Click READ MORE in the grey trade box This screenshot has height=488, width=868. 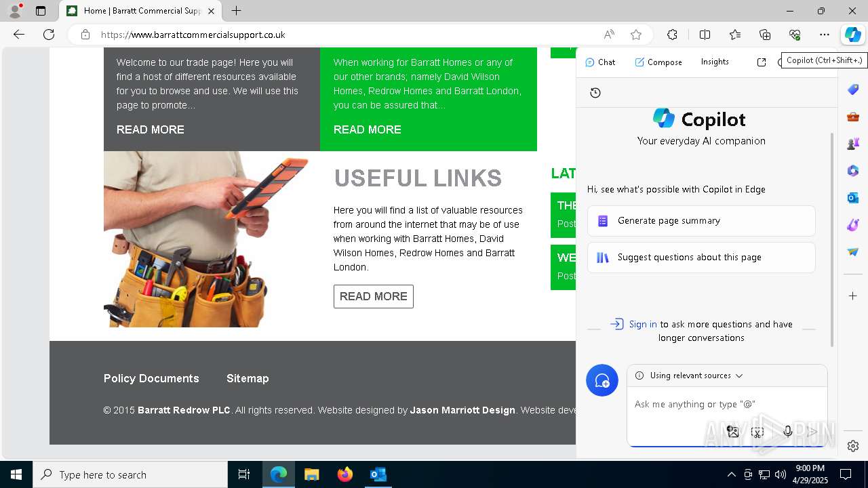point(151,129)
